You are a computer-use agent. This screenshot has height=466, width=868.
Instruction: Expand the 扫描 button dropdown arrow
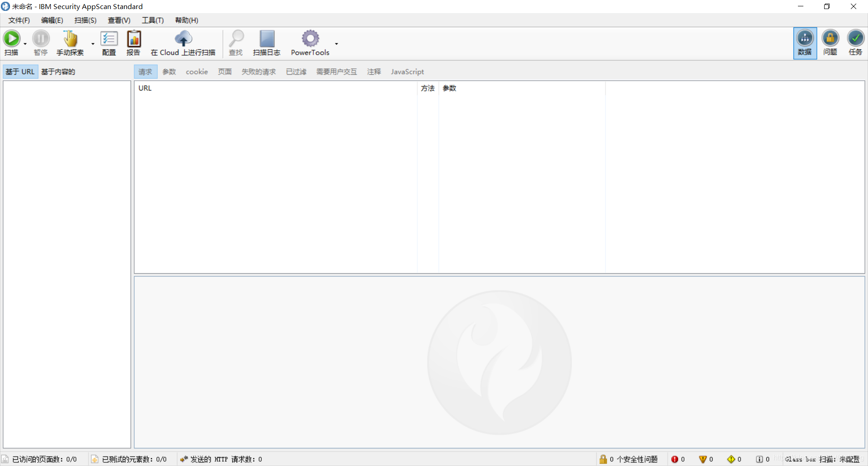point(25,44)
